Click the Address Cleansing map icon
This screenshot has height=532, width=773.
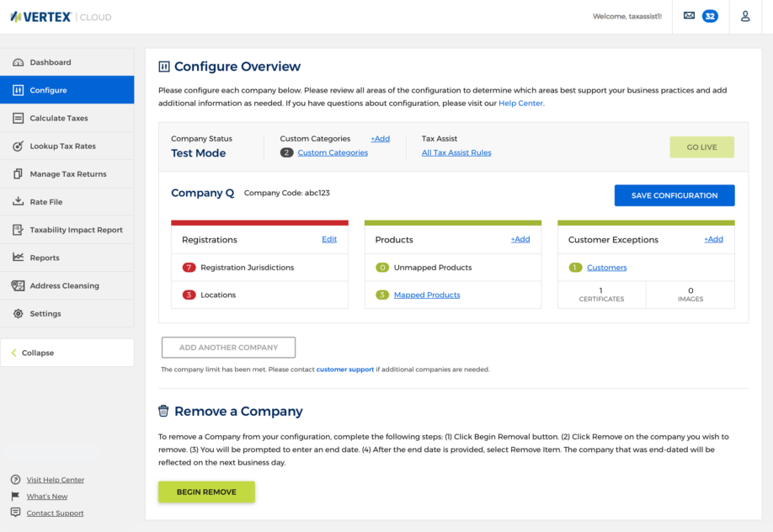coord(19,285)
